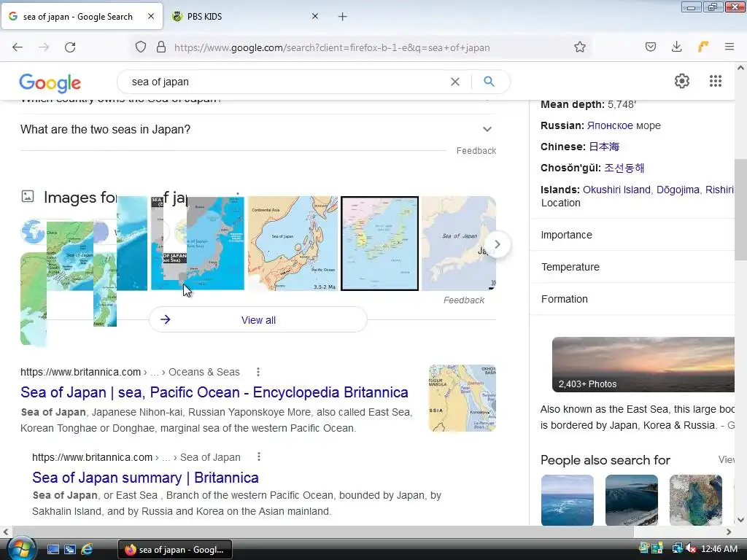Click View all images button

(x=258, y=319)
